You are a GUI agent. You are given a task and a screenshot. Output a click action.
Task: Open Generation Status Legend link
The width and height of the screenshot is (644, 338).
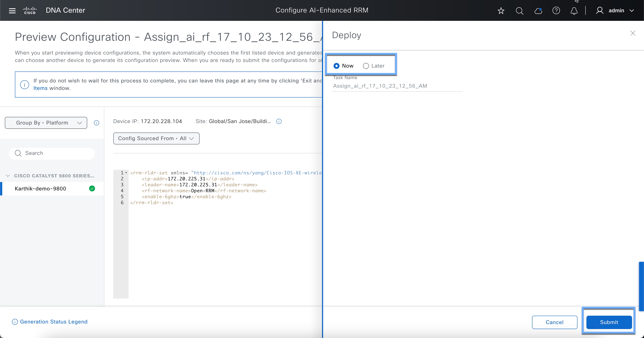[x=53, y=321]
